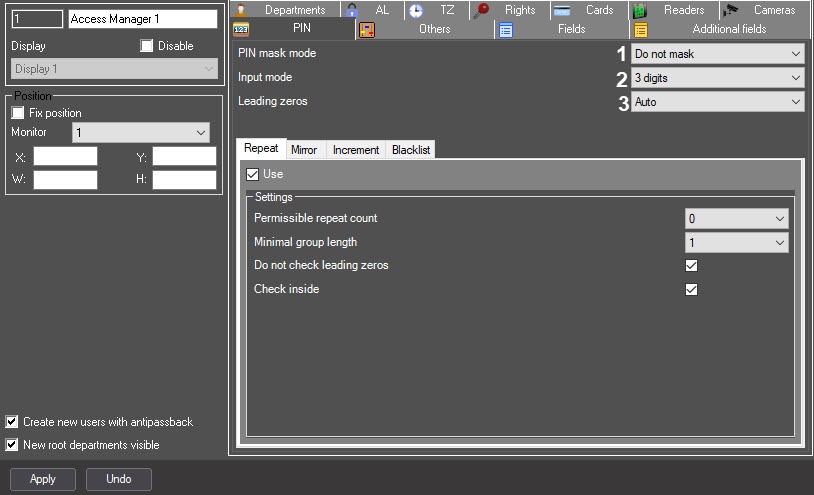Open the TZ tab

pyautogui.click(x=437, y=10)
